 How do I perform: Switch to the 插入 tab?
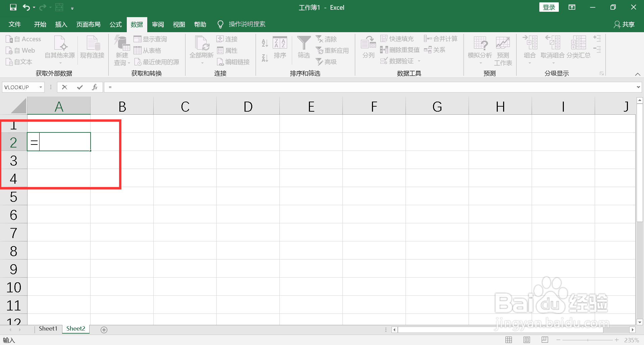point(61,24)
